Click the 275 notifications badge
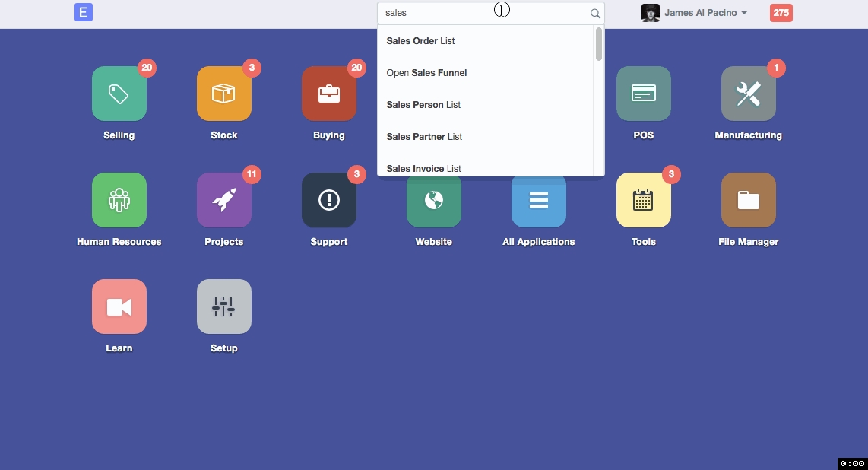The image size is (868, 470). (781, 13)
